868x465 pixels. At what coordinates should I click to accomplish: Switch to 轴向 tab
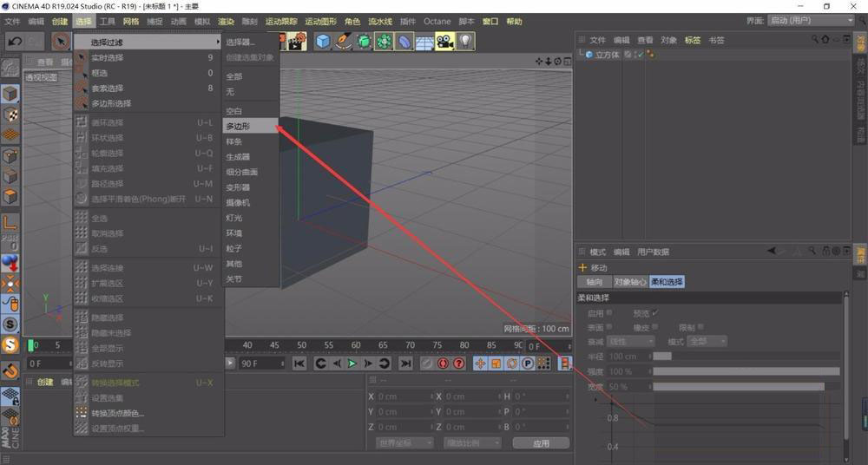[x=595, y=282]
